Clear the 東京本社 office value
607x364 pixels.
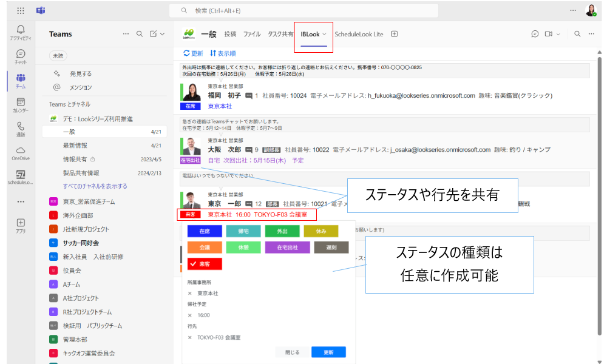click(x=189, y=293)
